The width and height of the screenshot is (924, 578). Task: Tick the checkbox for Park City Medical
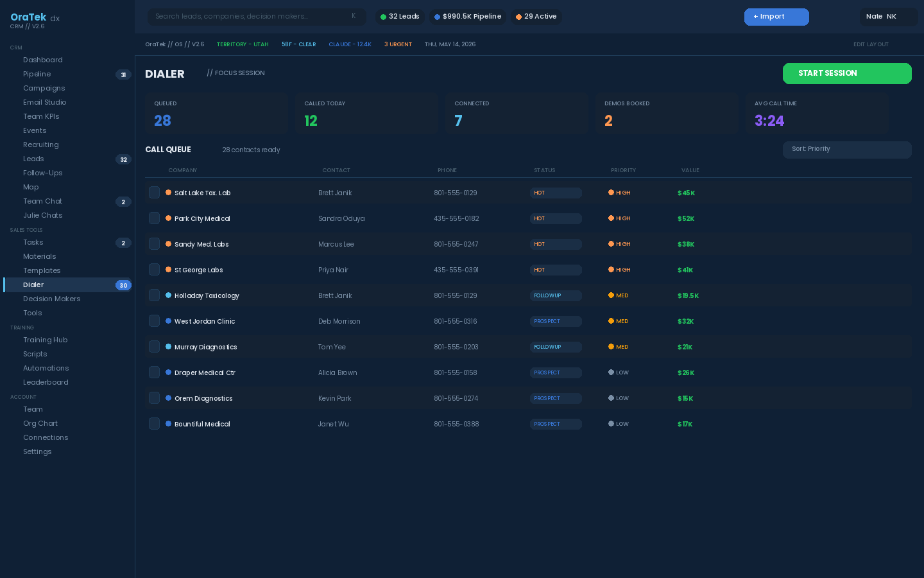(x=154, y=218)
